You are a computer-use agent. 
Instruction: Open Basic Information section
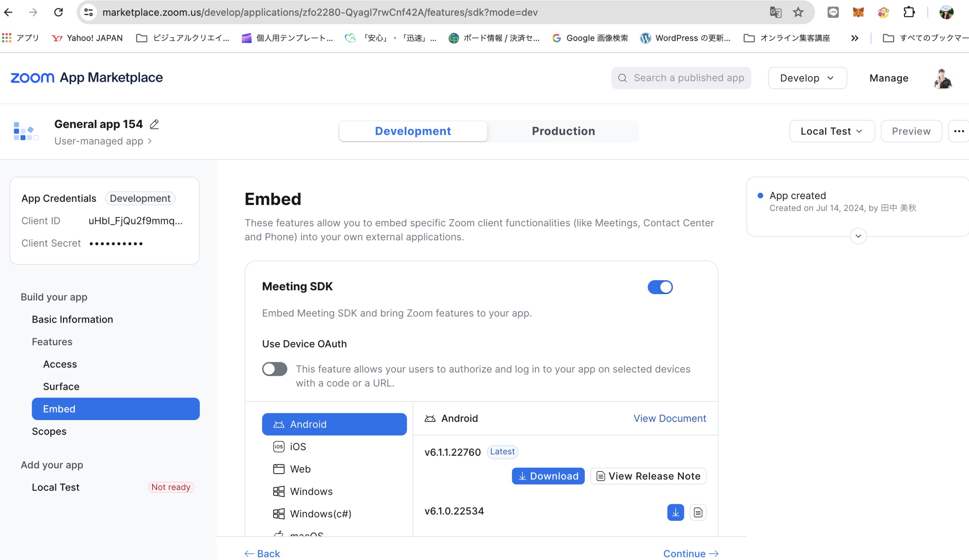(72, 319)
